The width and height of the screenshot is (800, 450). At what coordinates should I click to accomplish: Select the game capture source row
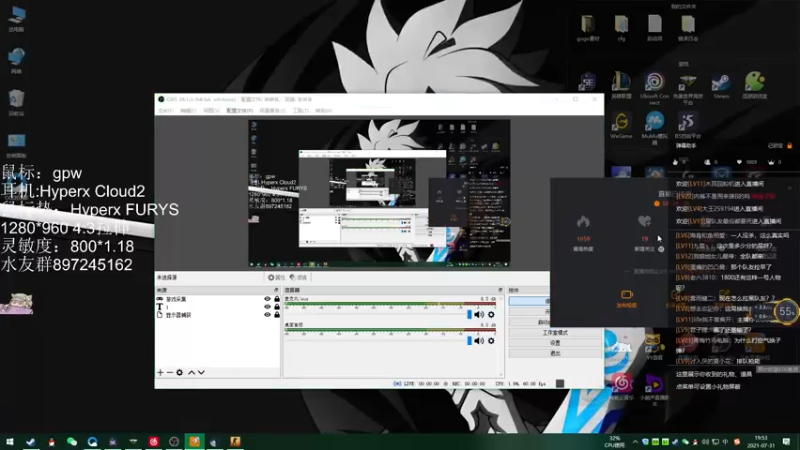[x=218, y=299]
